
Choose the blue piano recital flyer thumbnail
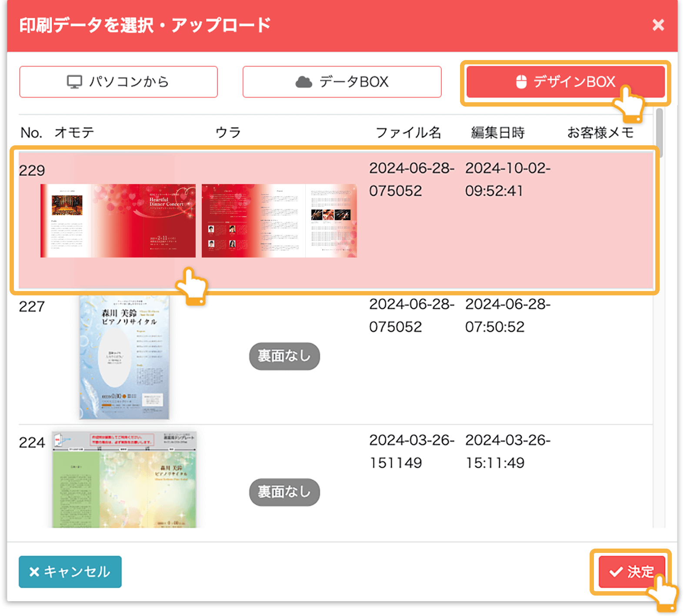pyautogui.click(x=124, y=357)
